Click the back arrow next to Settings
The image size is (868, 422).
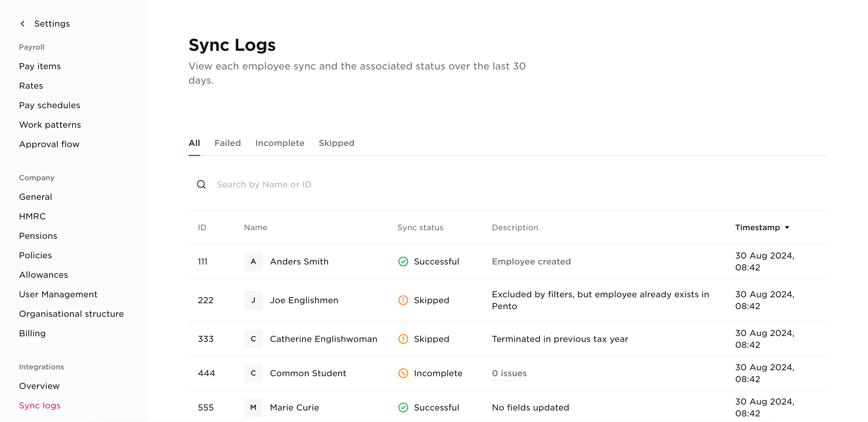click(x=22, y=23)
